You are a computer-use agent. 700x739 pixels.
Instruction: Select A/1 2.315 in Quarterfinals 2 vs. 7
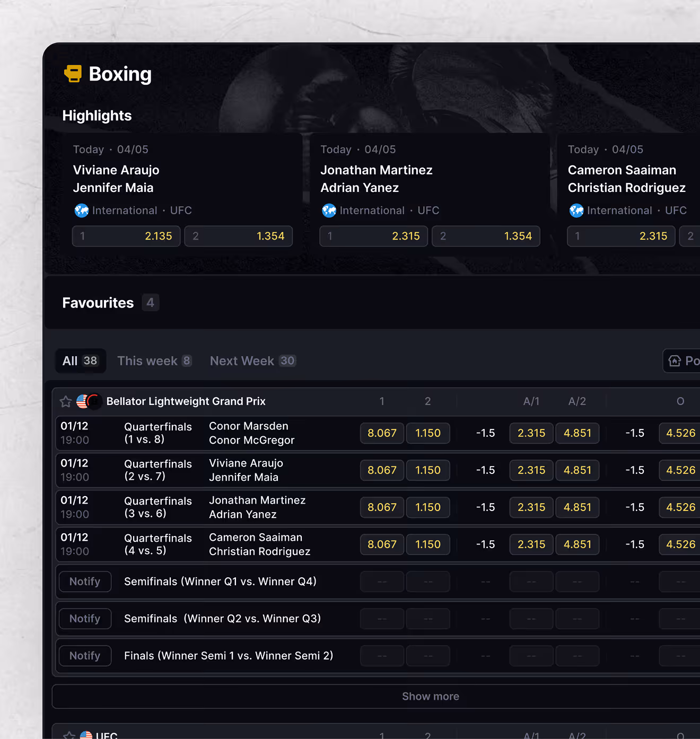coord(531,470)
